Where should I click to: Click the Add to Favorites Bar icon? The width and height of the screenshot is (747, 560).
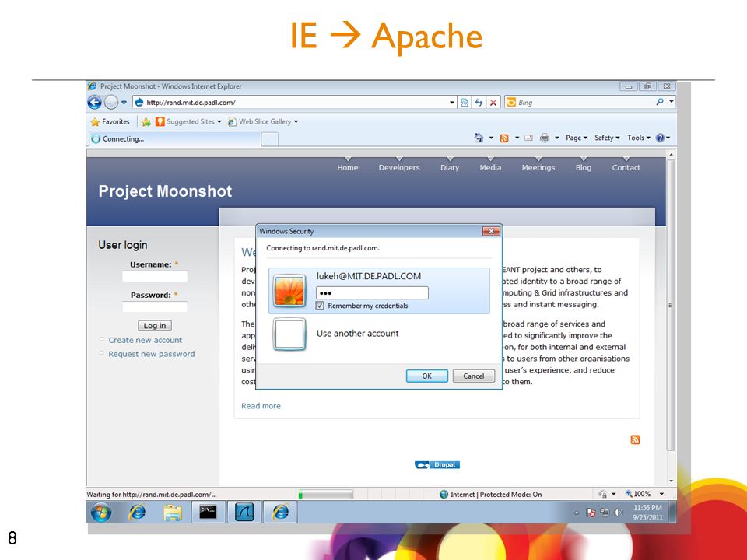(x=146, y=122)
